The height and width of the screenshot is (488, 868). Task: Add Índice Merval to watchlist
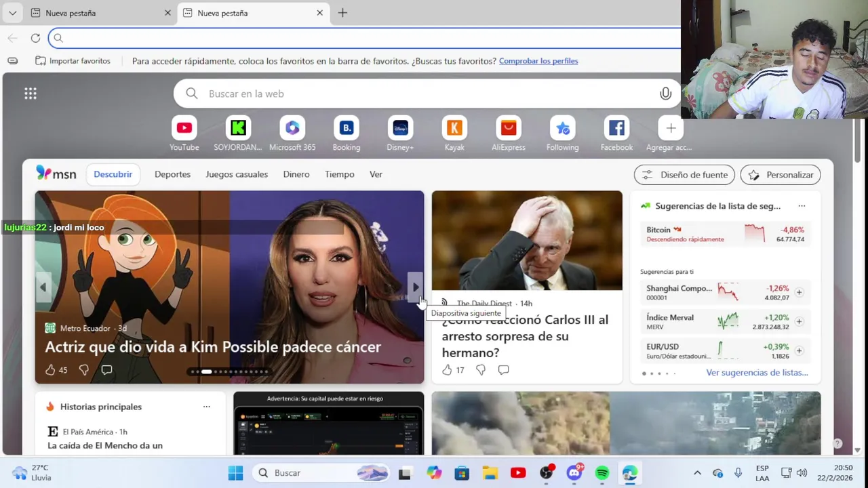click(x=799, y=321)
